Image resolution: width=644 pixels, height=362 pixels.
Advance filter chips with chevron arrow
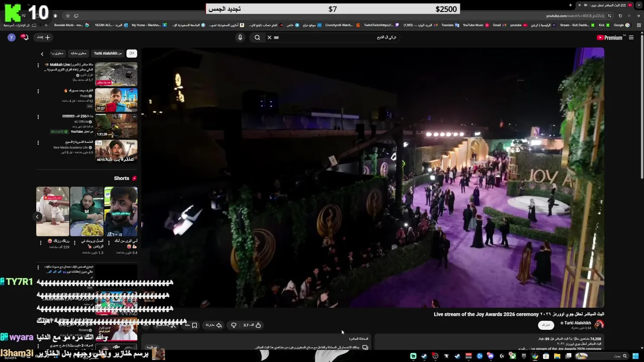(42, 53)
